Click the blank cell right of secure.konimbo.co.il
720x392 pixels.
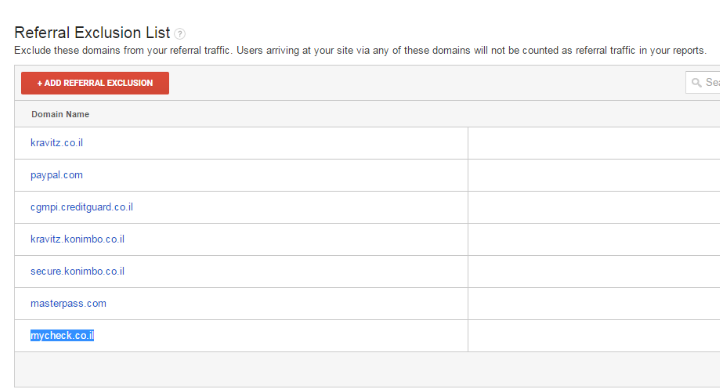pyautogui.click(x=594, y=272)
